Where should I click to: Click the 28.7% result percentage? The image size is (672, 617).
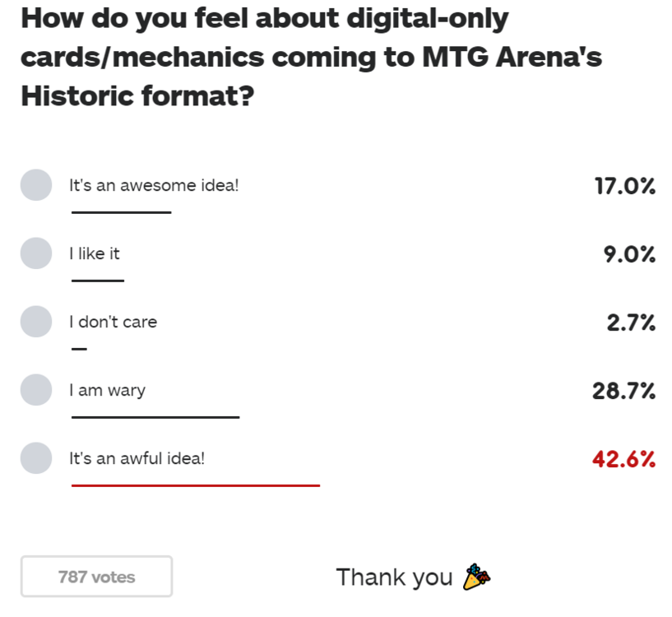point(623,391)
